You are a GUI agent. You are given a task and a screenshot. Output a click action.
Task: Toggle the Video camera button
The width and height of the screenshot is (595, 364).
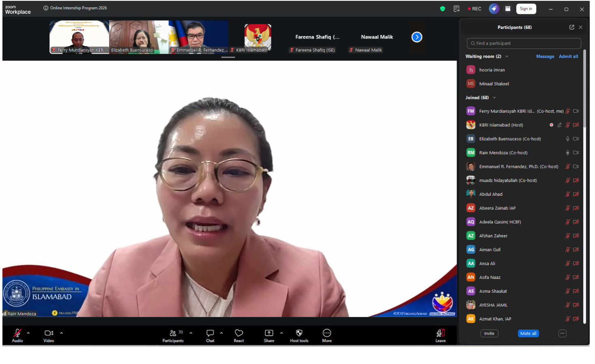49,333
